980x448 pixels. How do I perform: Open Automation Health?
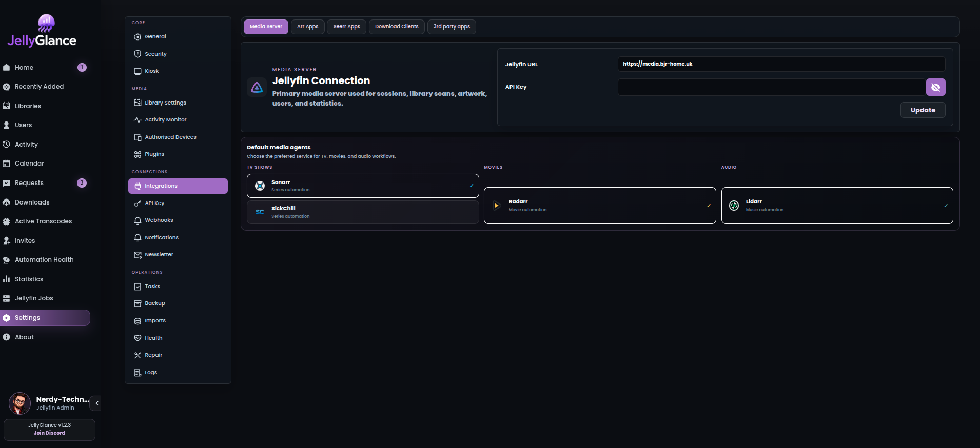click(x=45, y=260)
